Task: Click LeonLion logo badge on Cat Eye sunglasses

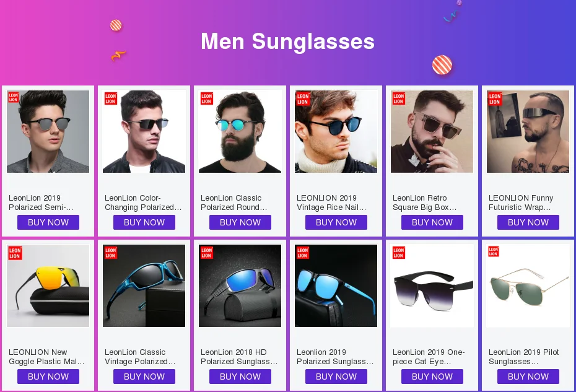Action: [399, 253]
